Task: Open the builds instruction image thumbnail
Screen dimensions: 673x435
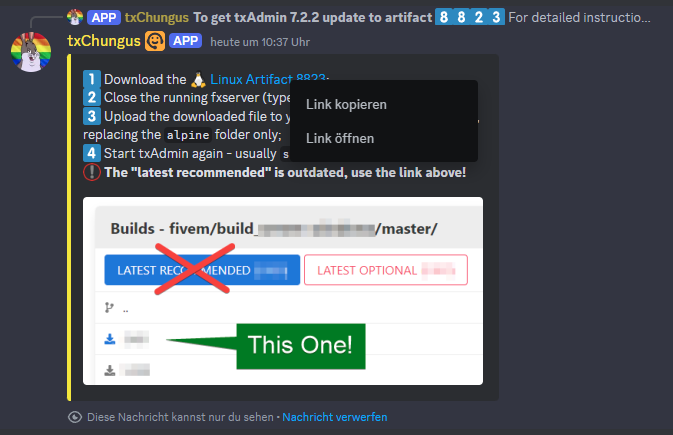Action: coord(283,291)
